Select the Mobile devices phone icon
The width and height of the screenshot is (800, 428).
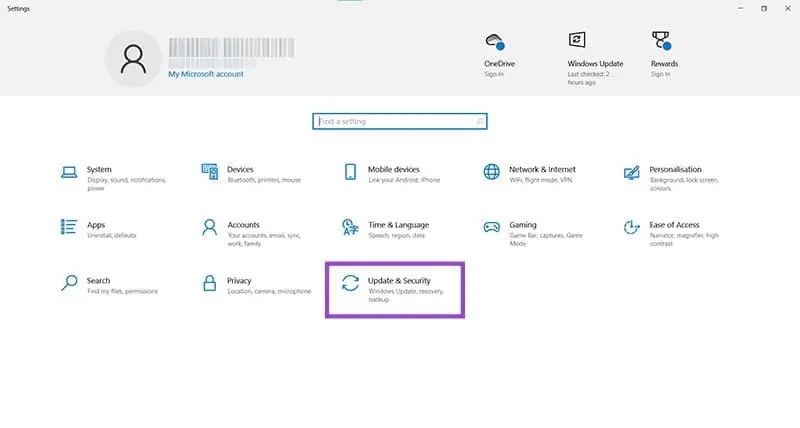tap(350, 172)
